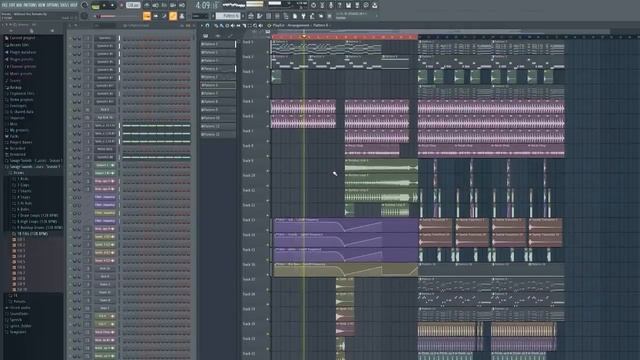The width and height of the screenshot is (640, 360).
Task: Mute Track 1 using its dot toggle
Action: (268, 52)
